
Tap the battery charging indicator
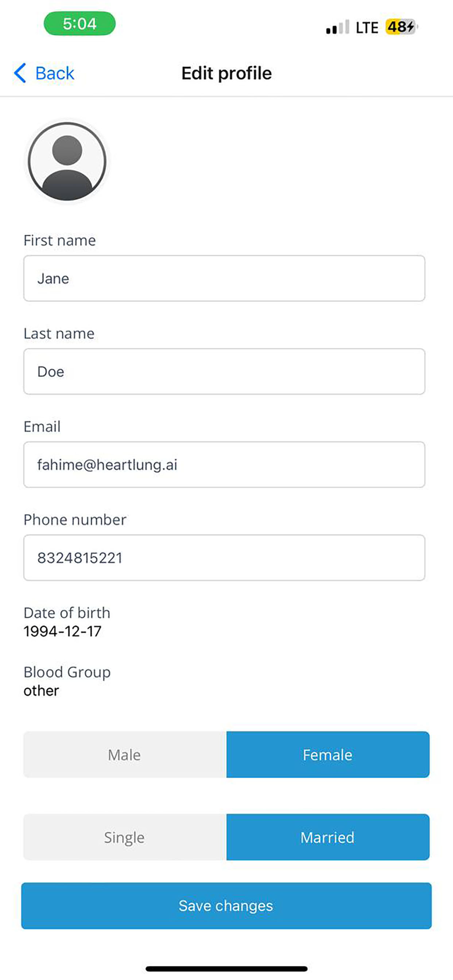coord(402,27)
